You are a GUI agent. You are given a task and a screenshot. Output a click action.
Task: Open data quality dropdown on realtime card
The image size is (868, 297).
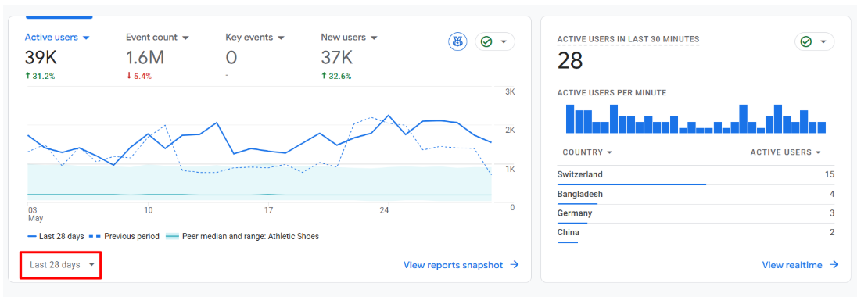pos(814,41)
